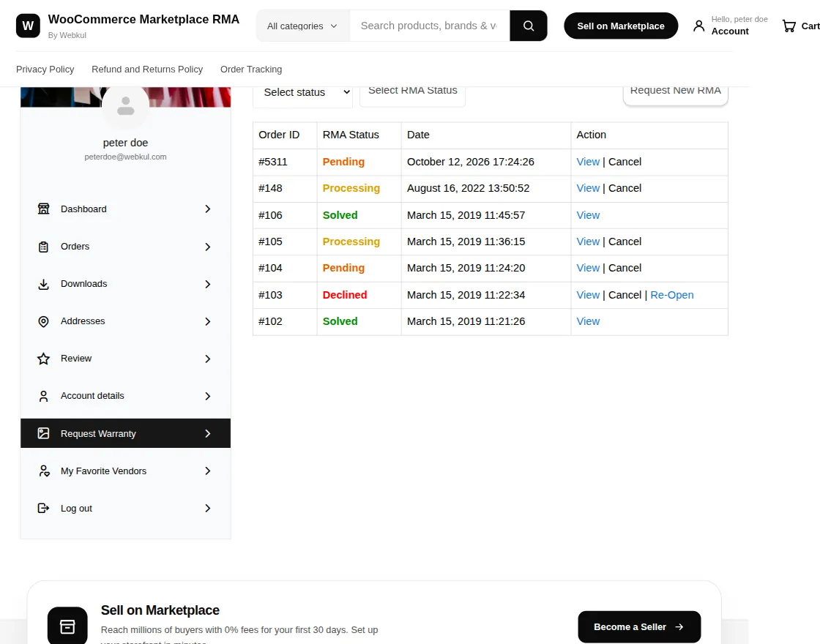Open the Dashboard menu item
The width and height of the screenshot is (820, 644).
click(x=125, y=209)
